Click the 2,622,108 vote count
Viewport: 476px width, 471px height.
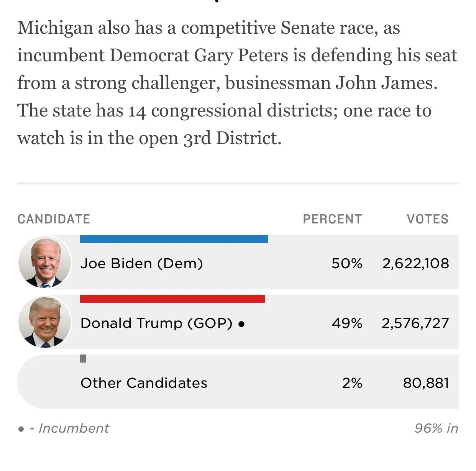(415, 264)
